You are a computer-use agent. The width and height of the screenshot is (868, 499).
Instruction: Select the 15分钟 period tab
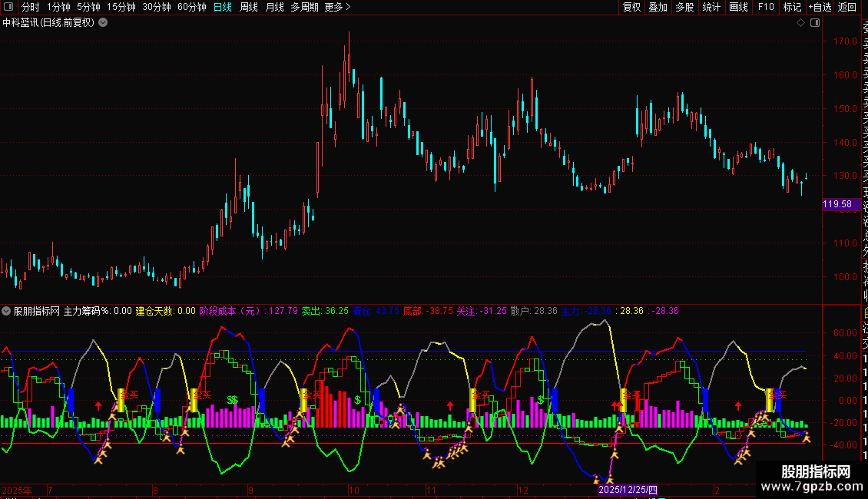tap(121, 7)
